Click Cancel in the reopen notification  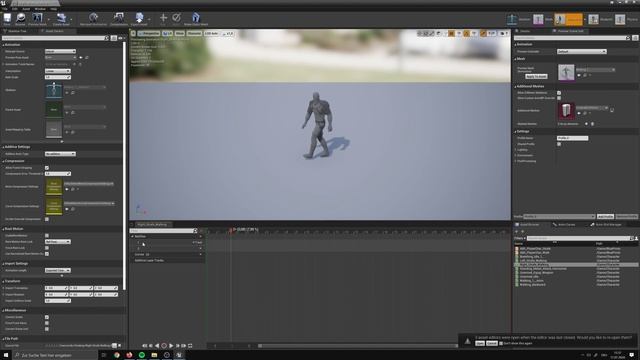tap(492, 343)
